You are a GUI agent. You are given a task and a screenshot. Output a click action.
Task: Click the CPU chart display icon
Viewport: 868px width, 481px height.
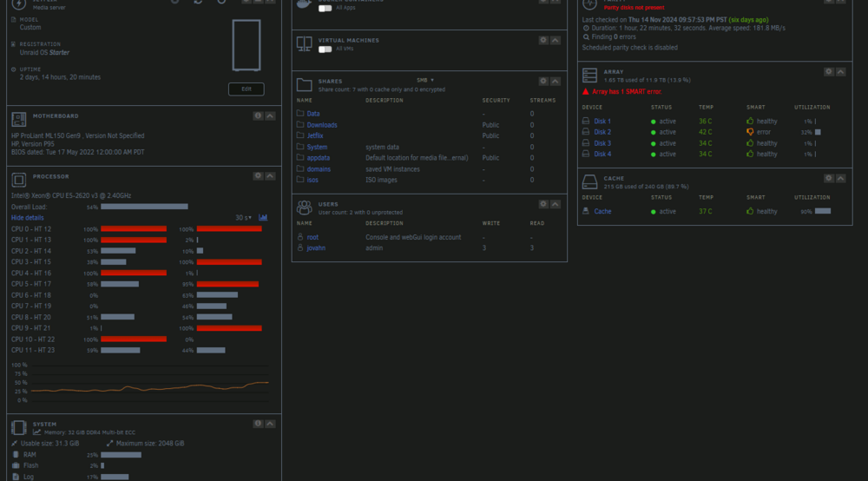point(263,218)
